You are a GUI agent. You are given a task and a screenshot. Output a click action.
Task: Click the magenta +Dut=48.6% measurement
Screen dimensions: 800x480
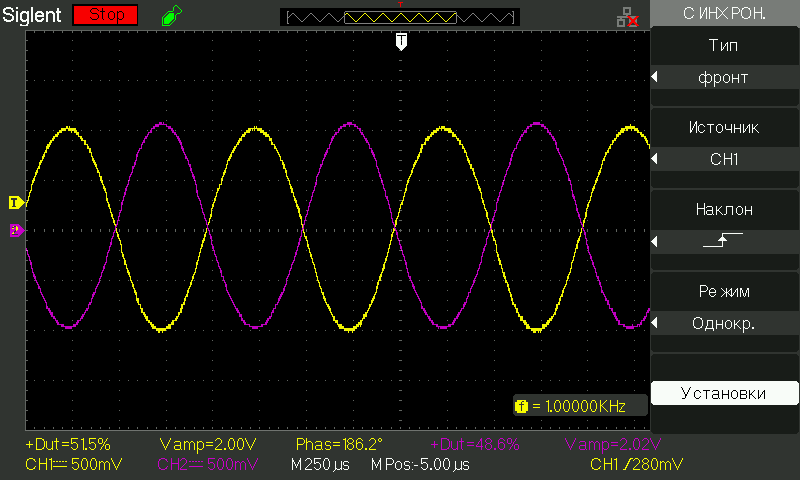click(x=474, y=444)
